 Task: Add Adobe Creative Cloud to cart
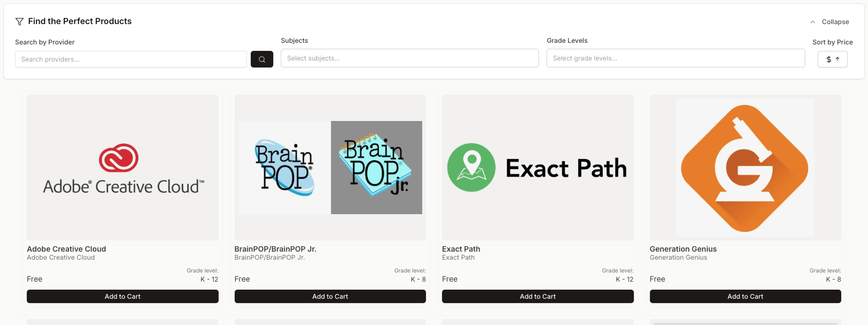tap(123, 297)
